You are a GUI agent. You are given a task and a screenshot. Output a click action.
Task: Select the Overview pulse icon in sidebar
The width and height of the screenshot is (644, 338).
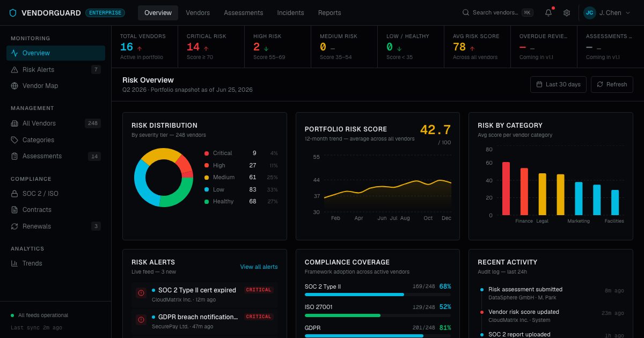coord(14,53)
